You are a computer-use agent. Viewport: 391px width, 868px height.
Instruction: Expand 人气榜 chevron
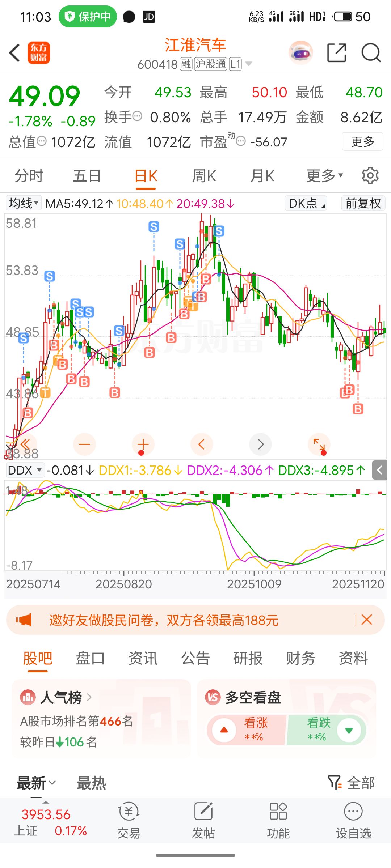pos(89,697)
